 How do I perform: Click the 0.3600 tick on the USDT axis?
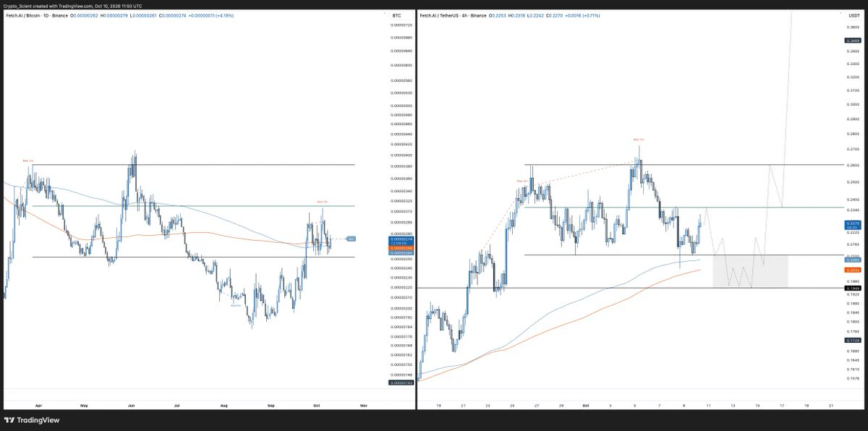pyautogui.click(x=851, y=27)
